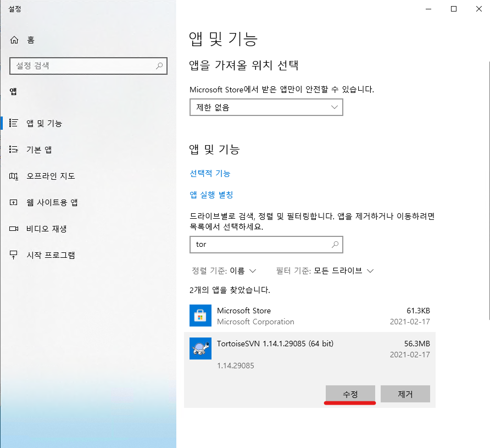Viewport: 490px width, 448px height.
Task: Open the 정렬 기준: 이름 sort dropdown
Action: (x=224, y=271)
